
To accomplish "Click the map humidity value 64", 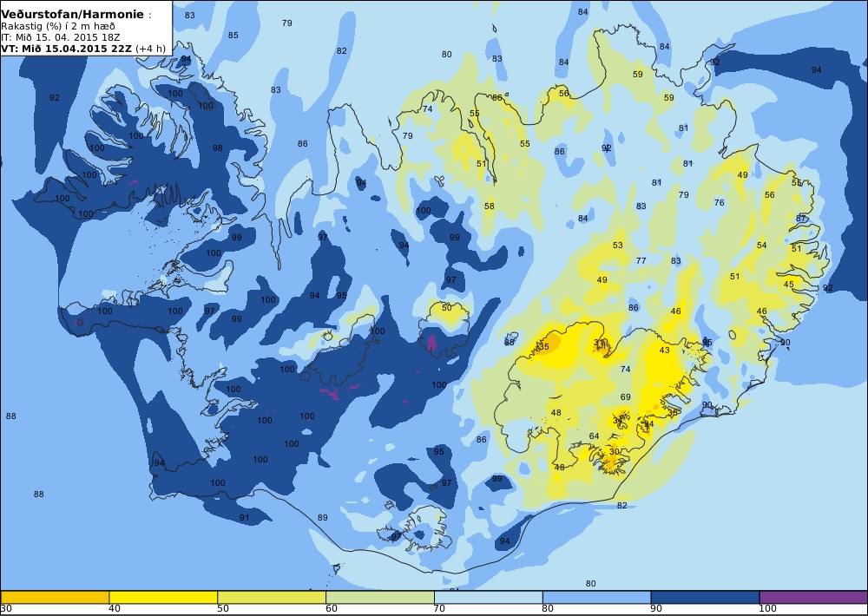I will click(594, 436).
